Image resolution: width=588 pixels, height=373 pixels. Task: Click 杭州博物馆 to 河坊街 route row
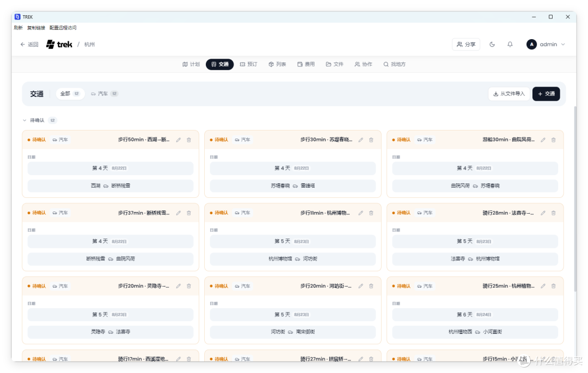point(293,259)
